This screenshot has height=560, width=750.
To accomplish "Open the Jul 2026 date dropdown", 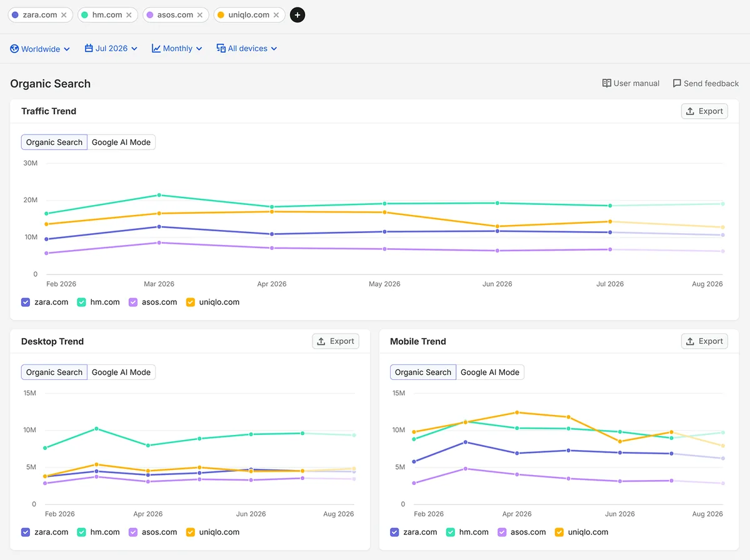I will click(111, 48).
